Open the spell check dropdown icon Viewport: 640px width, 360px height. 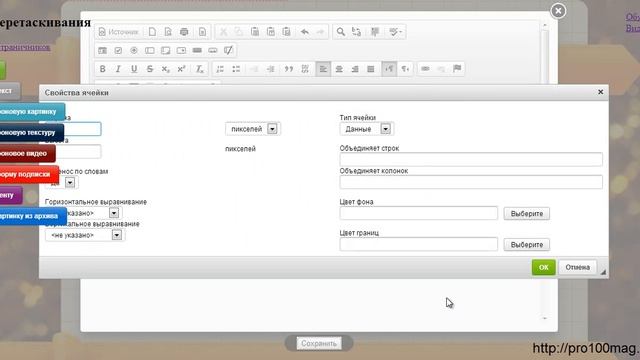tap(395, 32)
